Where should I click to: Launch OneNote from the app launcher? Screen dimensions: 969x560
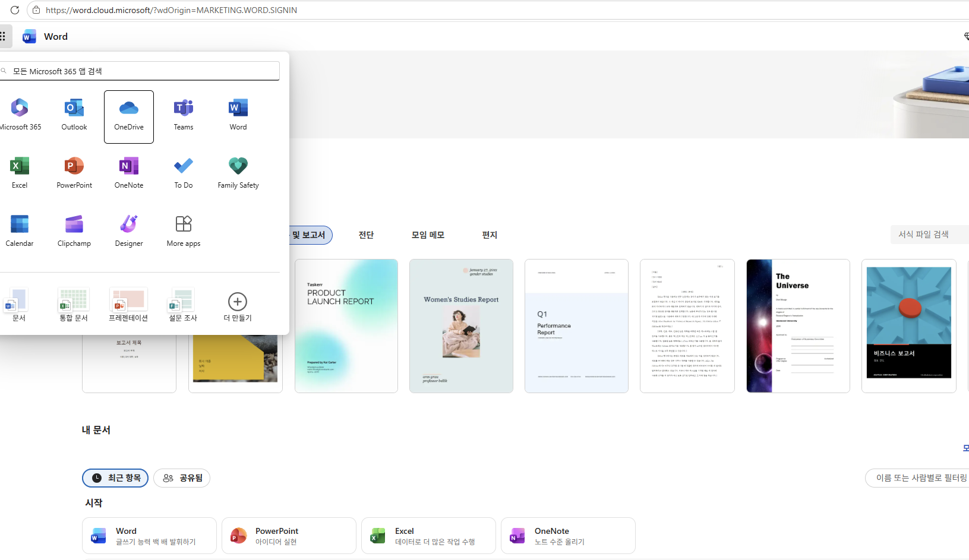coord(129,173)
